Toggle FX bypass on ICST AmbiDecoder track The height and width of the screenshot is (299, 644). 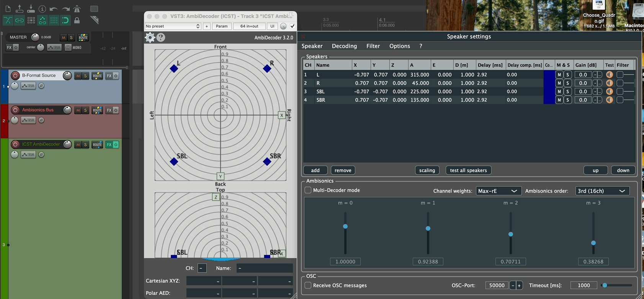116,145
